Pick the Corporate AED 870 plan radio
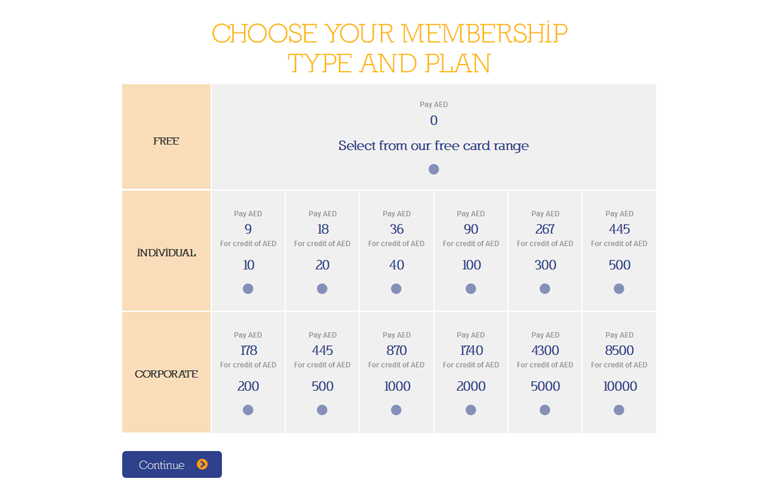Screen dimensions: 762x498 (x=396, y=410)
